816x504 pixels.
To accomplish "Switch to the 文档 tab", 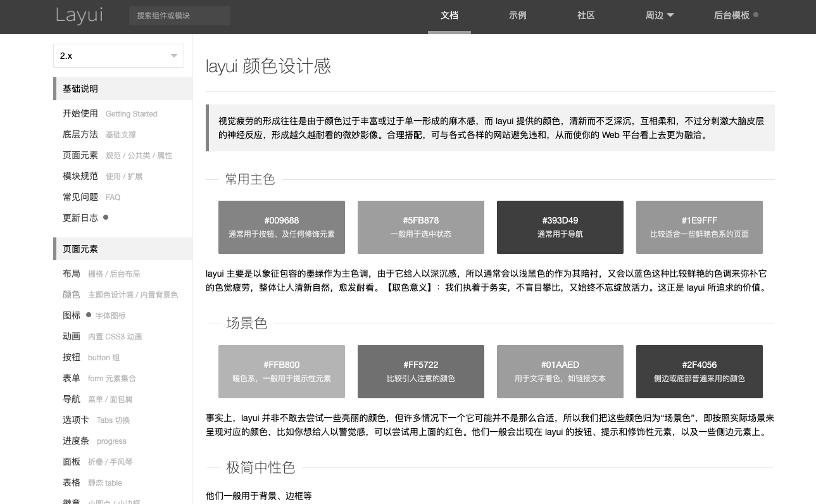I will (x=449, y=16).
